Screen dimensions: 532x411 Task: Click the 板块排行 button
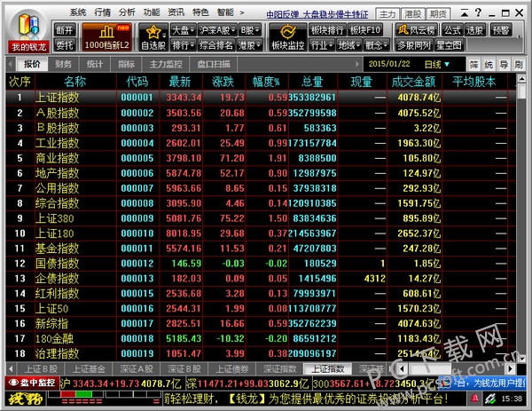(x=327, y=30)
